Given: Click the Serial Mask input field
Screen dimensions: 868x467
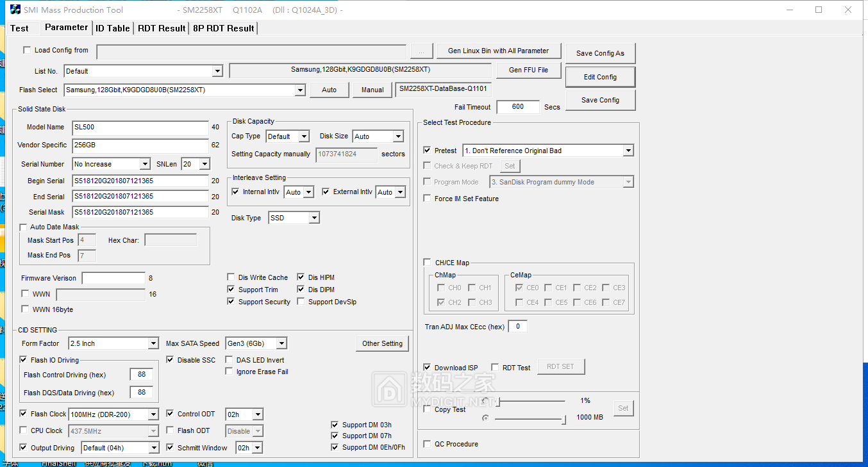Looking at the screenshot, I should pyautogui.click(x=140, y=212).
